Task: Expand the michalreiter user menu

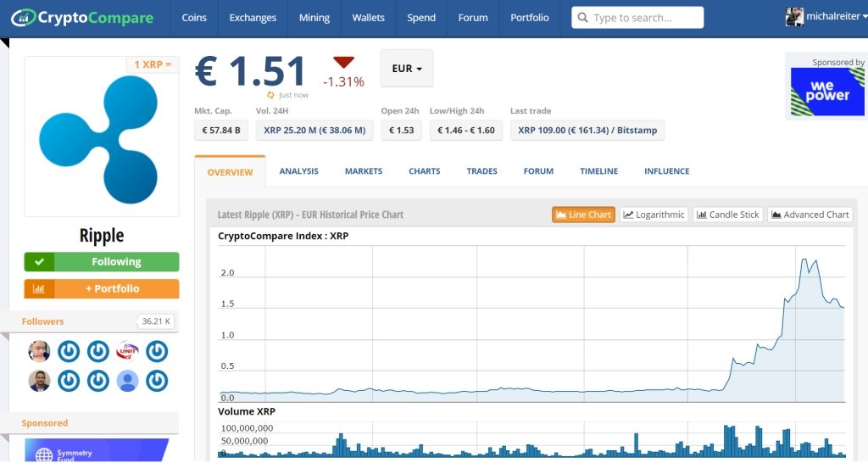Action: pos(826,18)
